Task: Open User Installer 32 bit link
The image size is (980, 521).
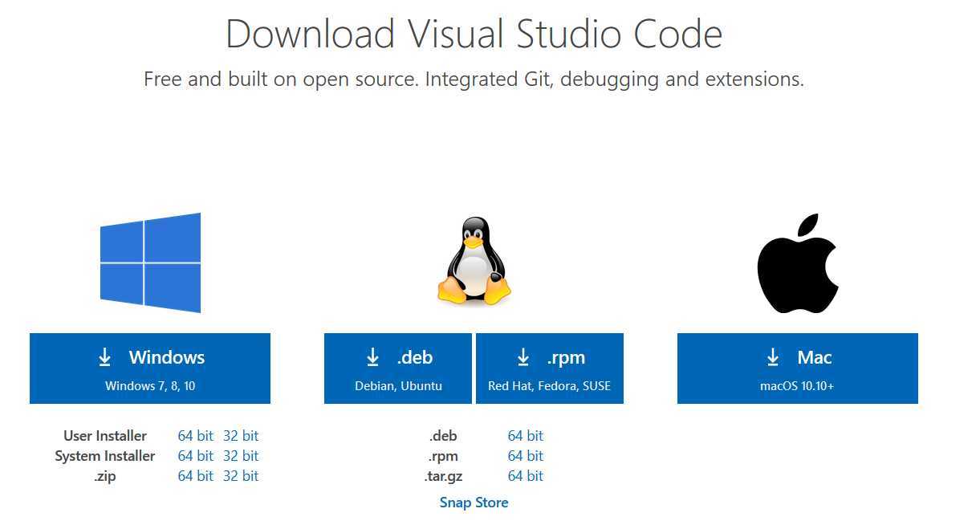Action: [x=241, y=436]
